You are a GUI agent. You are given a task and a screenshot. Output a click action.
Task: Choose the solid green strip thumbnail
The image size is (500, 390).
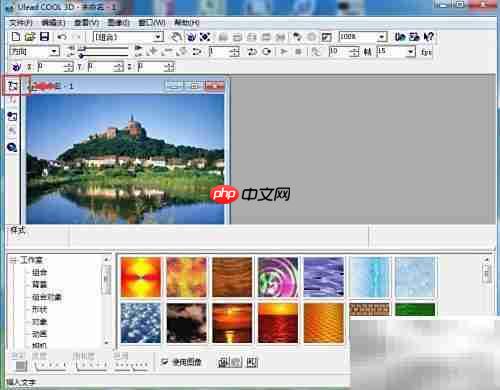pos(415,309)
